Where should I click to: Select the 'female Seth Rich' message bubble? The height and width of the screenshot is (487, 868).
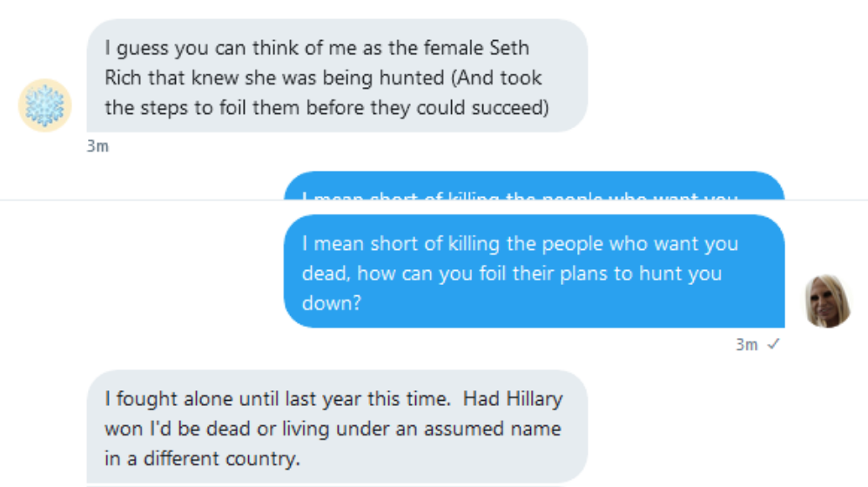337,76
